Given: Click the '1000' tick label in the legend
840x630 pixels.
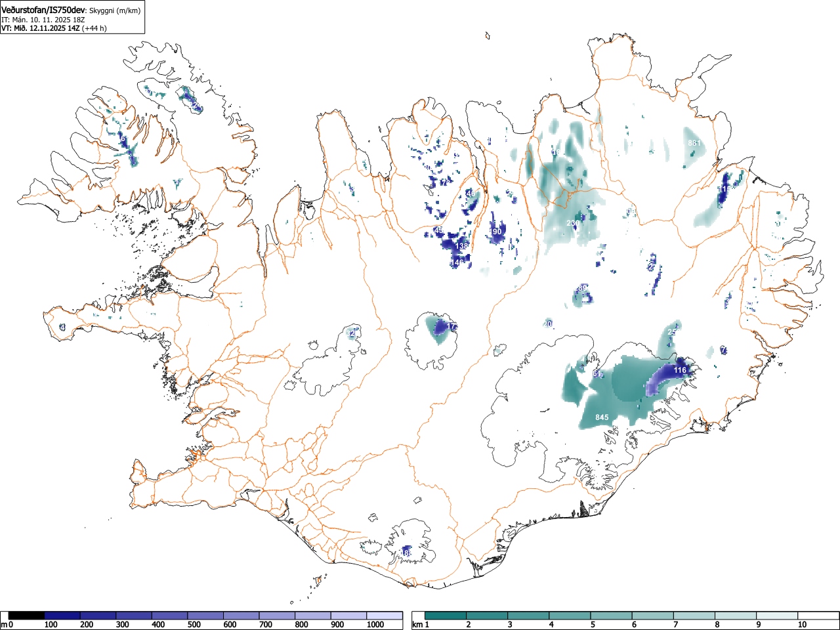Looking at the screenshot, I should pos(375,625).
